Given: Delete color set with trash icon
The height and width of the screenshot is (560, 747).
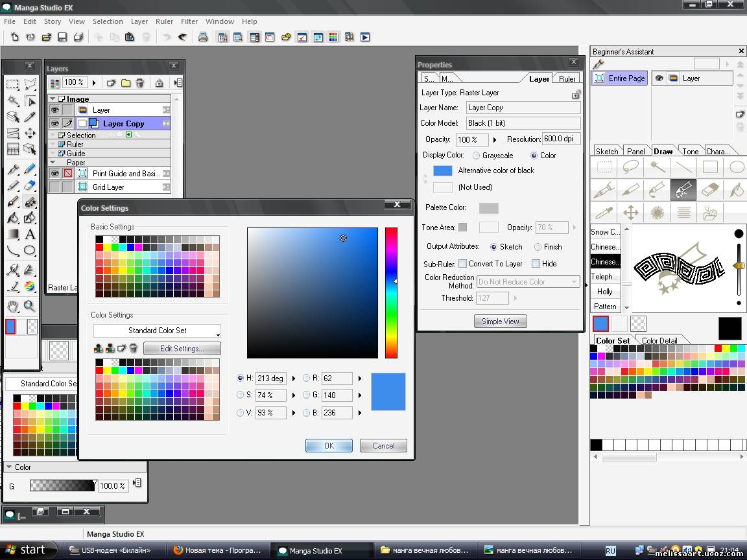Looking at the screenshot, I should (x=134, y=348).
